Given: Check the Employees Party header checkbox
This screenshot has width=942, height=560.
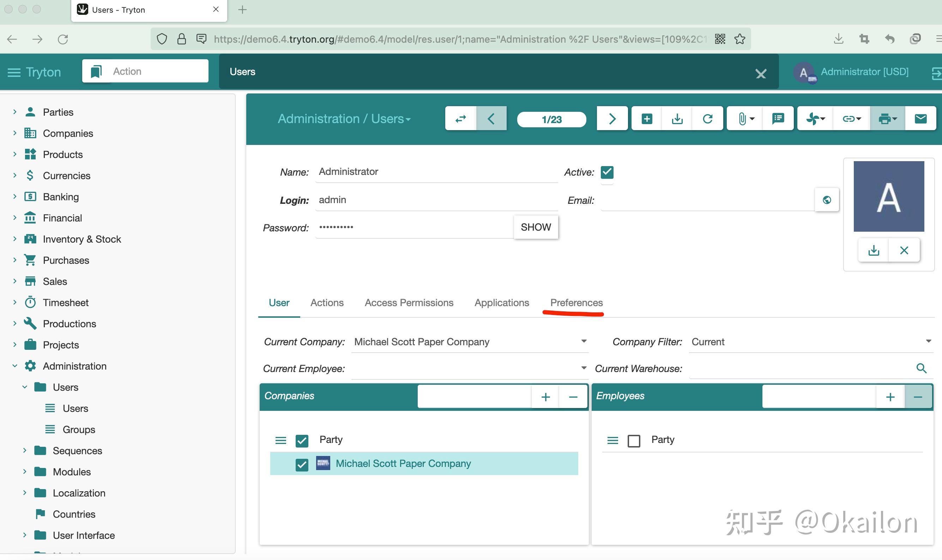Looking at the screenshot, I should tap(634, 440).
